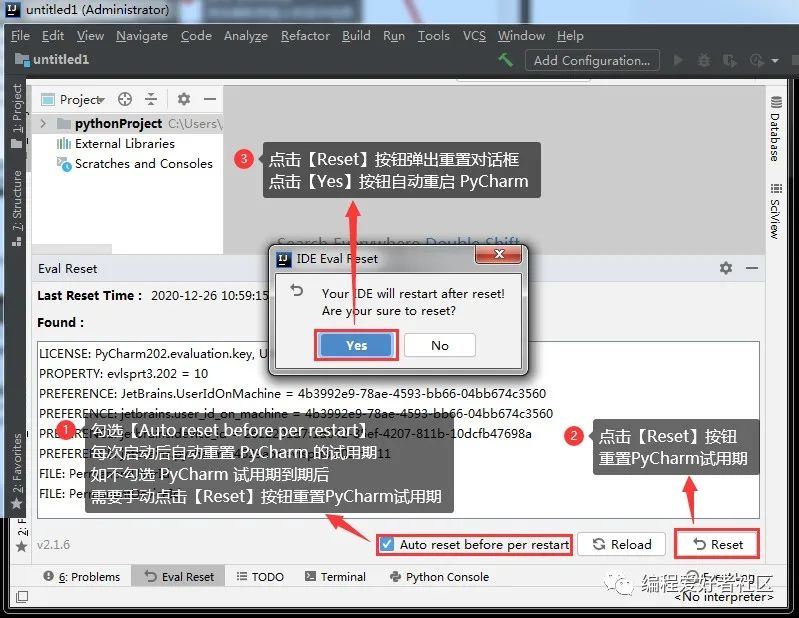Open the run toolbar dropdown arrow
This screenshot has height=618, width=799.
775,61
